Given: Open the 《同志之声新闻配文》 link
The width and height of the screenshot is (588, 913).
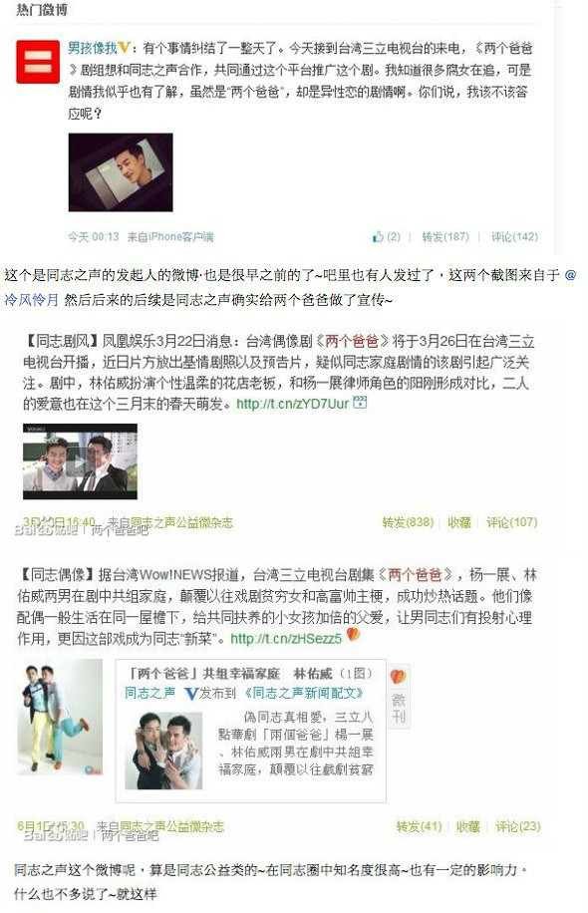Looking at the screenshot, I should (303, 693).
